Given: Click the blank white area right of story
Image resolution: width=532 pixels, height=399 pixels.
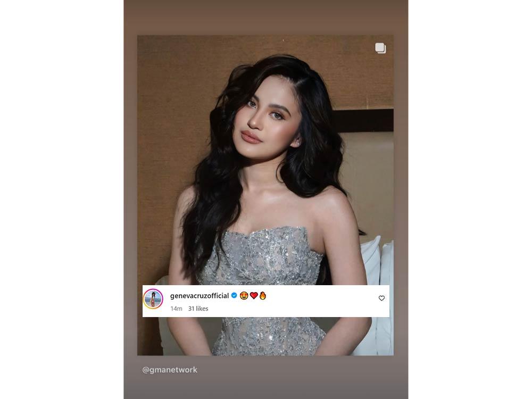Looking at the screenshot, I should 470,199.
